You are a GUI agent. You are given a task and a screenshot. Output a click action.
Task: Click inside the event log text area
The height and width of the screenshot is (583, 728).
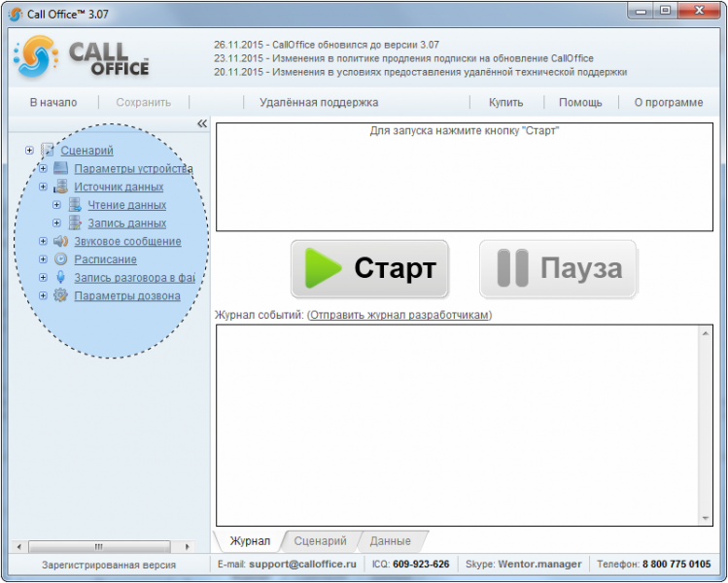pyautogui.click(x=458, y=426)
